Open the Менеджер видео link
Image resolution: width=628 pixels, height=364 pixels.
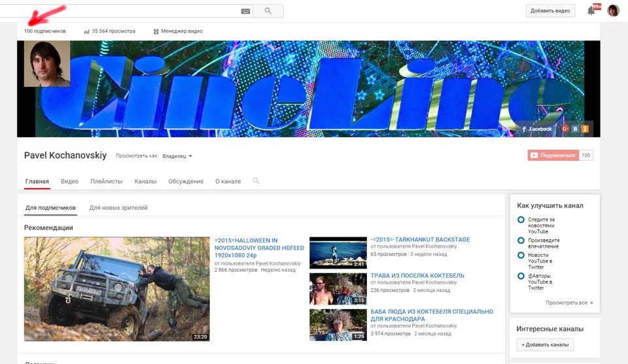click(x=182, y=31)
